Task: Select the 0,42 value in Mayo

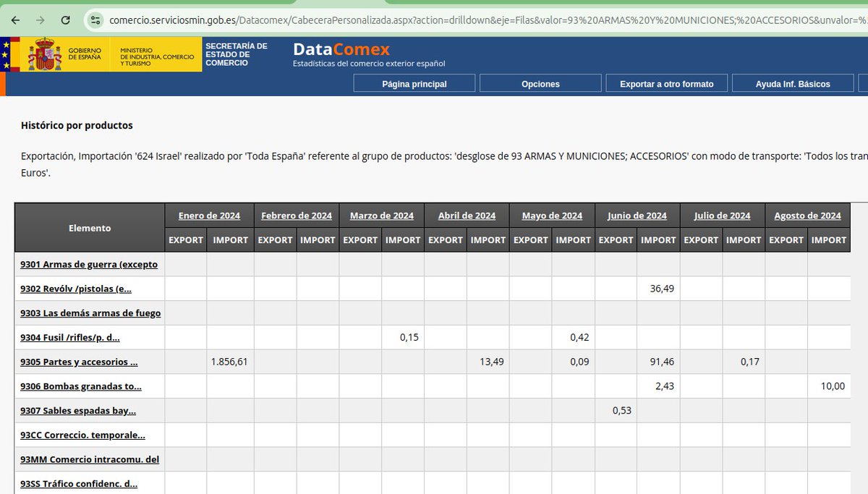Action: pos(573,337)
